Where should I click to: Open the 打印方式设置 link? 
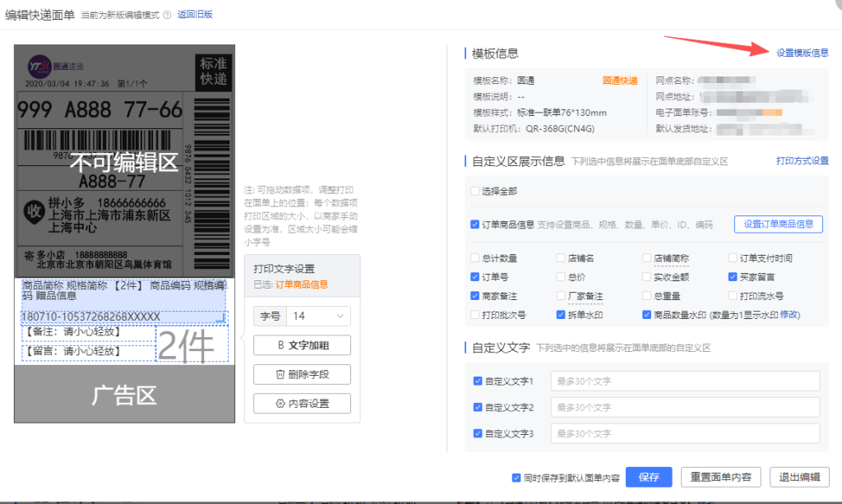click(x=802, y=161)
